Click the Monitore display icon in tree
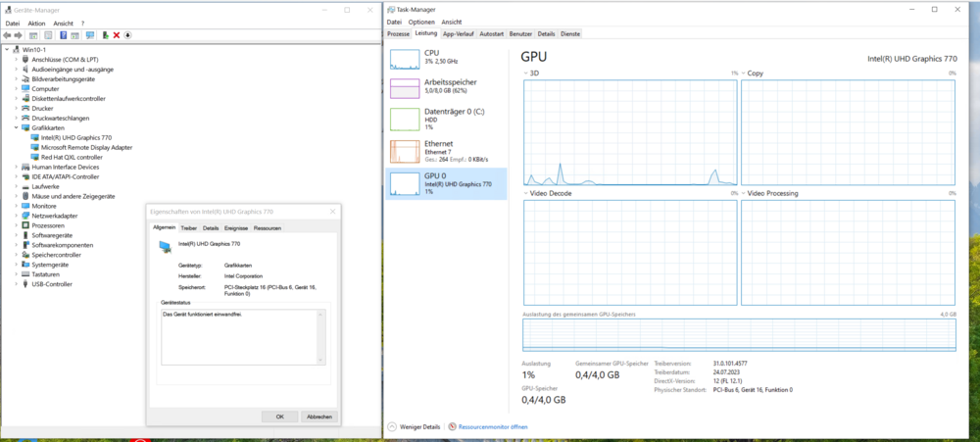The width and height of the screenshot is (980, 442). pos(25,206)
